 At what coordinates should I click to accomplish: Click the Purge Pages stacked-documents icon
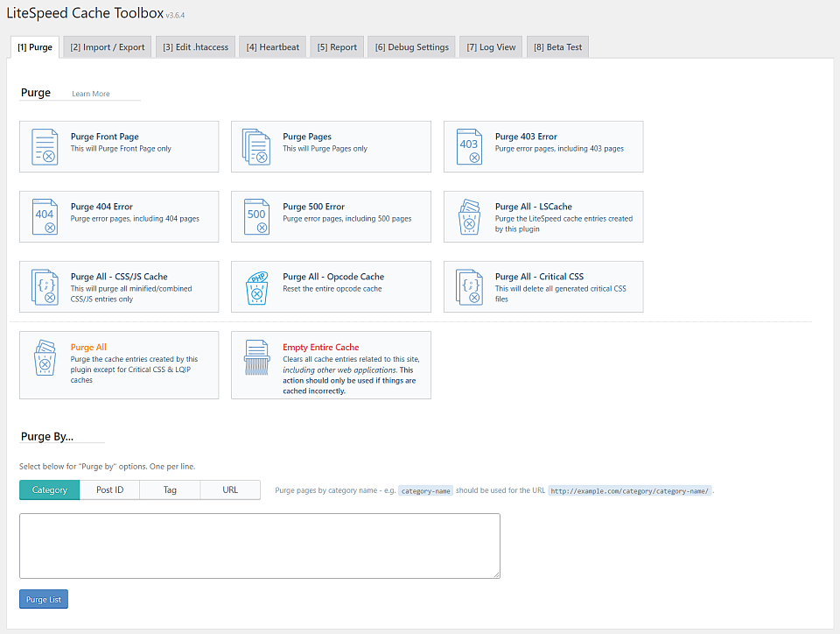(x=256, y=146)
